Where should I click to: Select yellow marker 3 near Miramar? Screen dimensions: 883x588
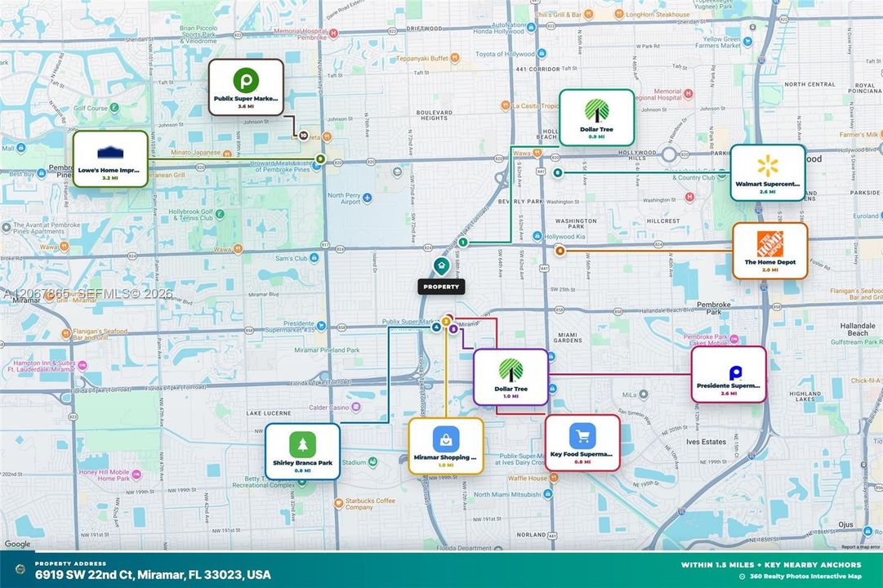click(x=446, y=322)
